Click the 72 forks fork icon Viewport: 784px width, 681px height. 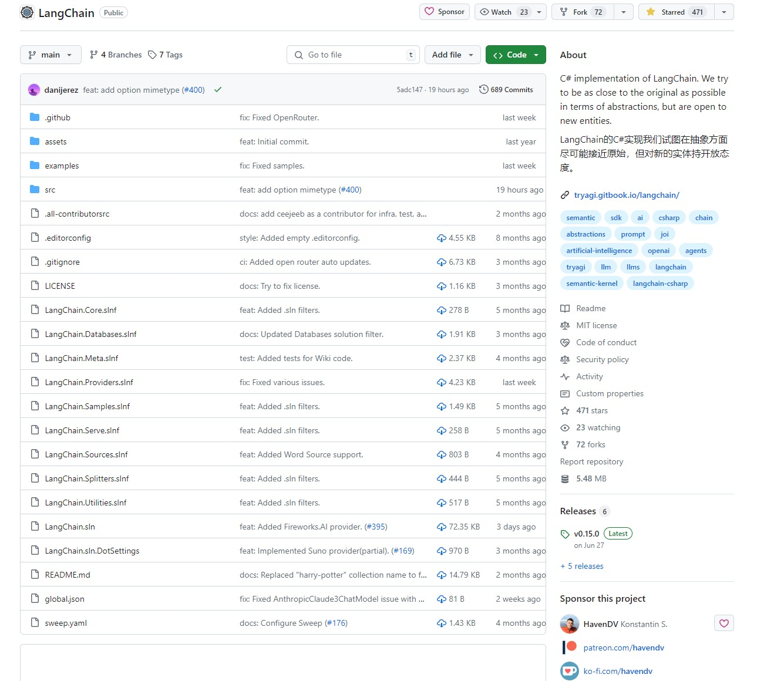click(x=565, y=444)
